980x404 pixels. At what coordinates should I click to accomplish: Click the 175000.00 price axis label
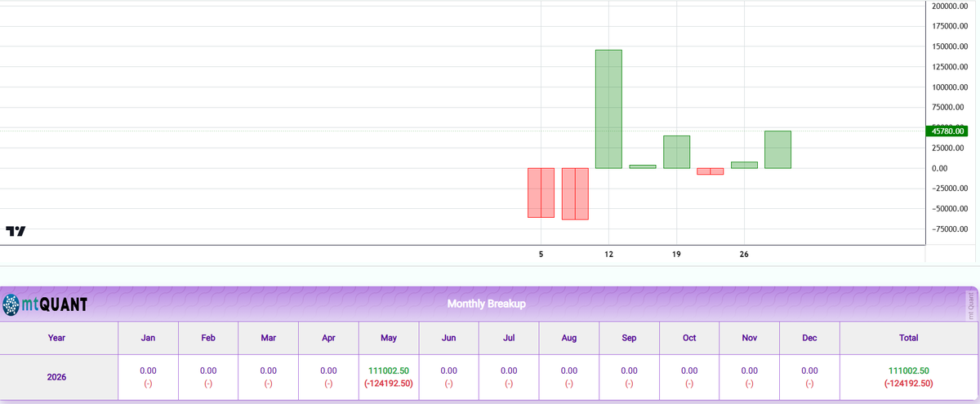click(x=949, y=26)
